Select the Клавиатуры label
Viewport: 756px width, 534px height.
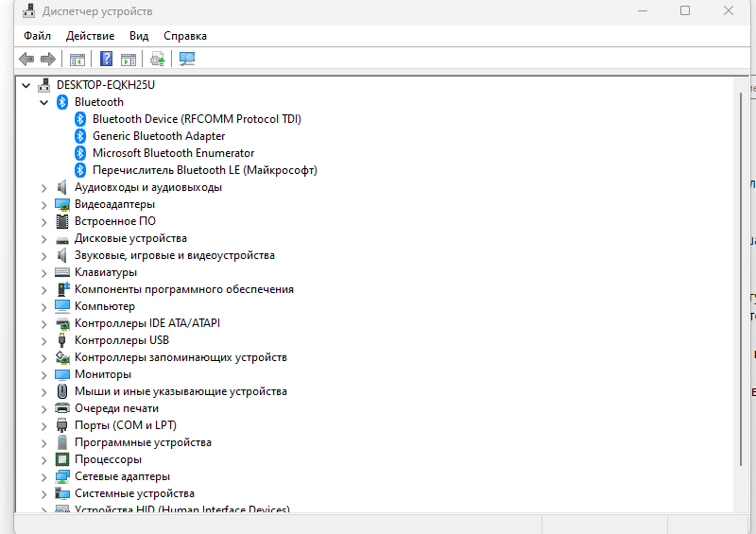click(x=106, y=272)
